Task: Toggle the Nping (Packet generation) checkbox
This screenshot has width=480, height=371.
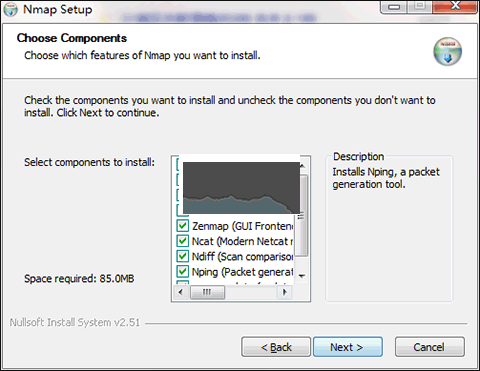Action: 182,271
